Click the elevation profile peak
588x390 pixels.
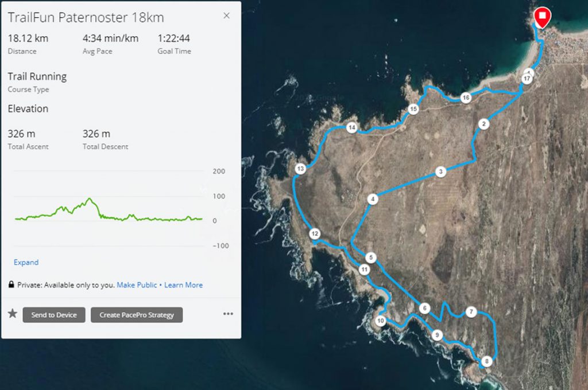pyautogui.click(x=89, y=199)
